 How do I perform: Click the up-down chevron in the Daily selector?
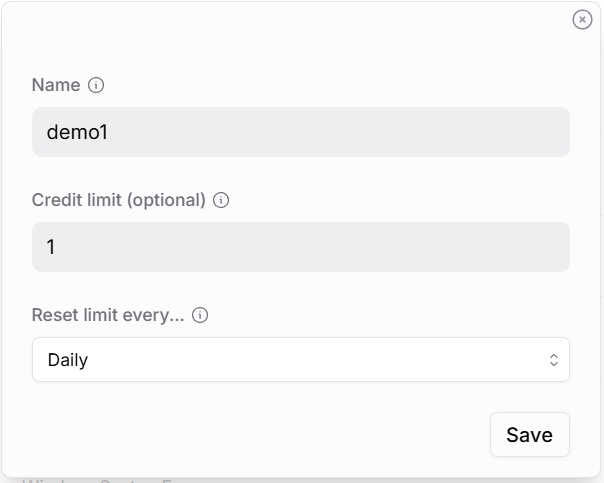[554, 360]
